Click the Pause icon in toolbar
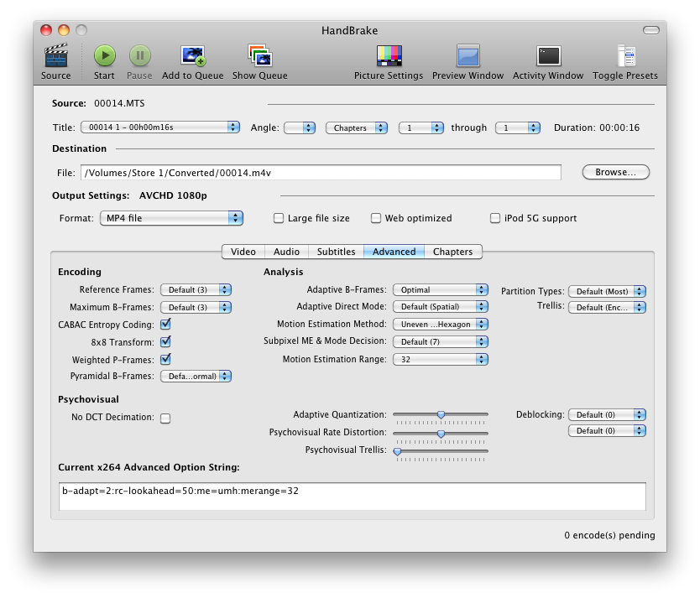 tap(139, 56)
